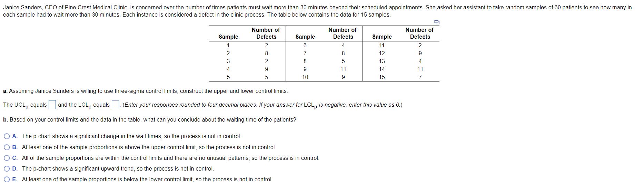644x193 pixels.
Task: Click the italic rounding instructions hint
Action: (262, 105)
